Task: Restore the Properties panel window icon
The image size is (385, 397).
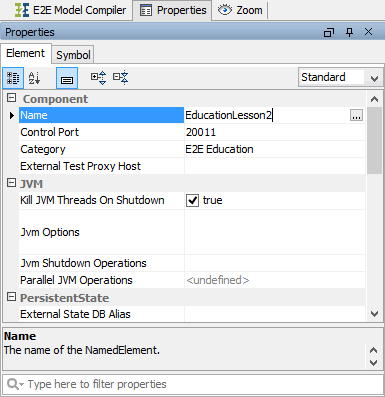Action: coord(329,32)
